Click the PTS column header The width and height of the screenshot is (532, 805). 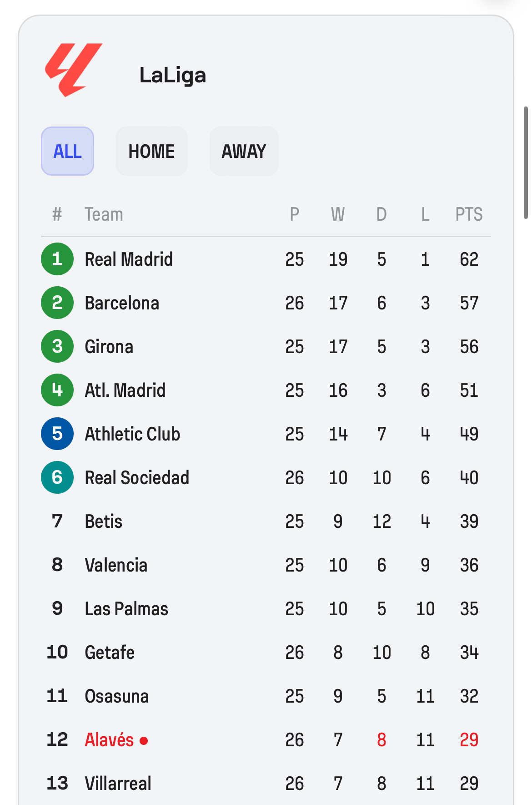tap(469, 214)
